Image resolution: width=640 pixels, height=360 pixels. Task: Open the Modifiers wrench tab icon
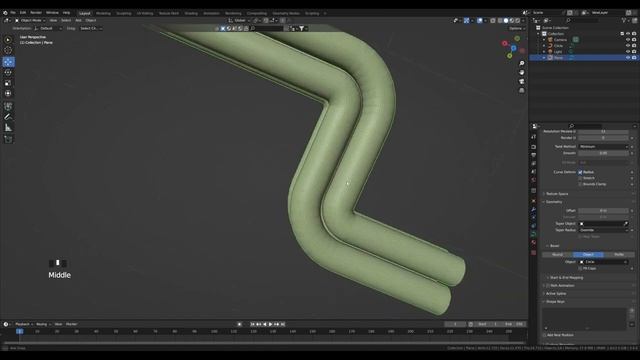click(x=533, y=209)
